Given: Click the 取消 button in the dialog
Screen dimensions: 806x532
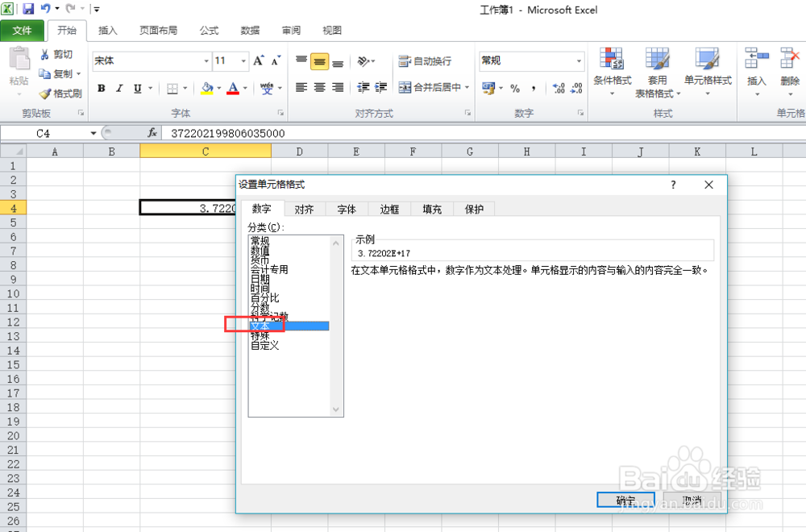Looking at the screenshot, I should point(691,500).
